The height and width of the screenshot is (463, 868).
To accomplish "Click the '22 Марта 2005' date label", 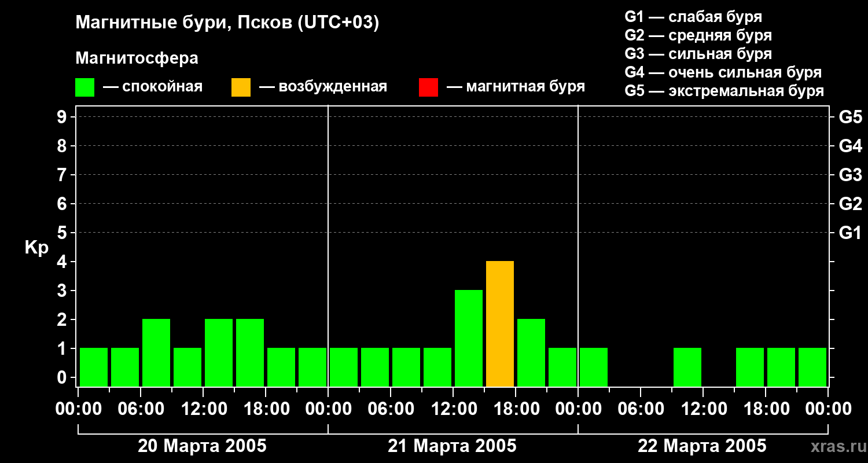I will [x=702, y=446].
